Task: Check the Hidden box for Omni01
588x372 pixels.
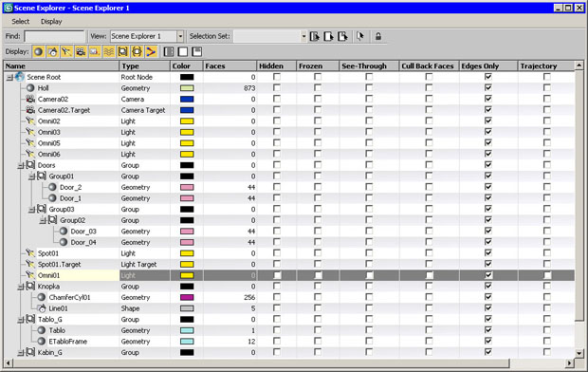Action: coord(277,275)
